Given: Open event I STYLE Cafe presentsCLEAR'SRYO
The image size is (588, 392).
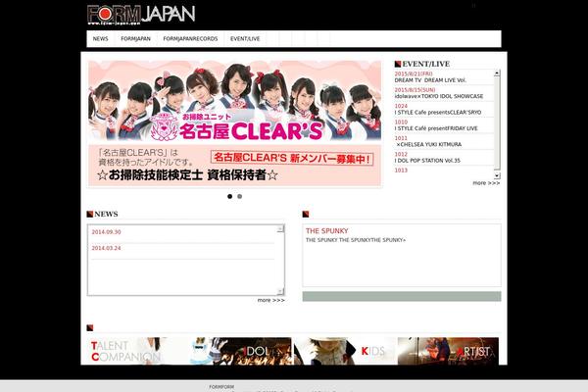Looking at the screenshot, I should pyautogui.click(x=438, y=113).
